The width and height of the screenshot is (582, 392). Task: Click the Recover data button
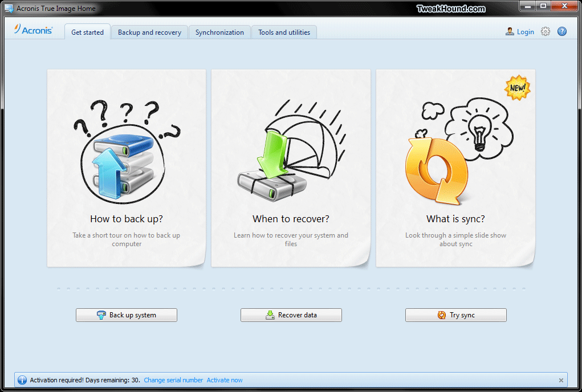(291, 315)
